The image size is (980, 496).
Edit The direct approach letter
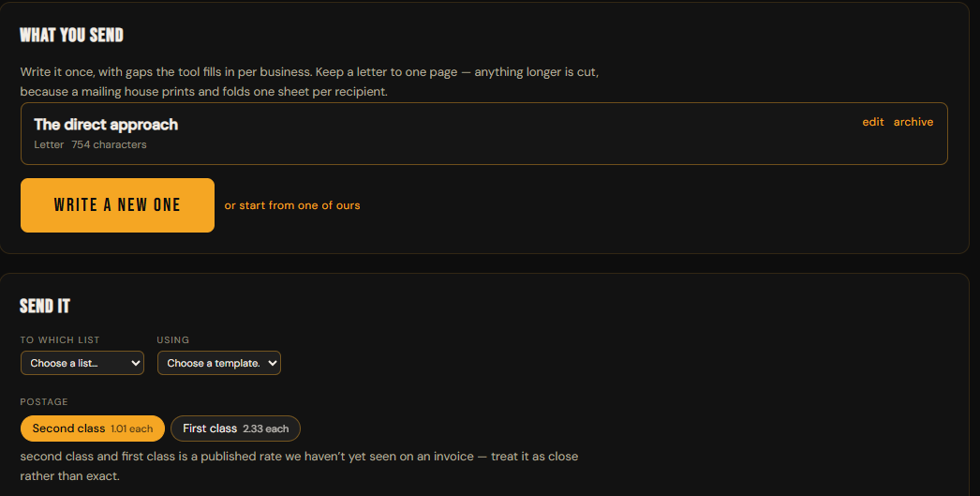tap(872, 122)
